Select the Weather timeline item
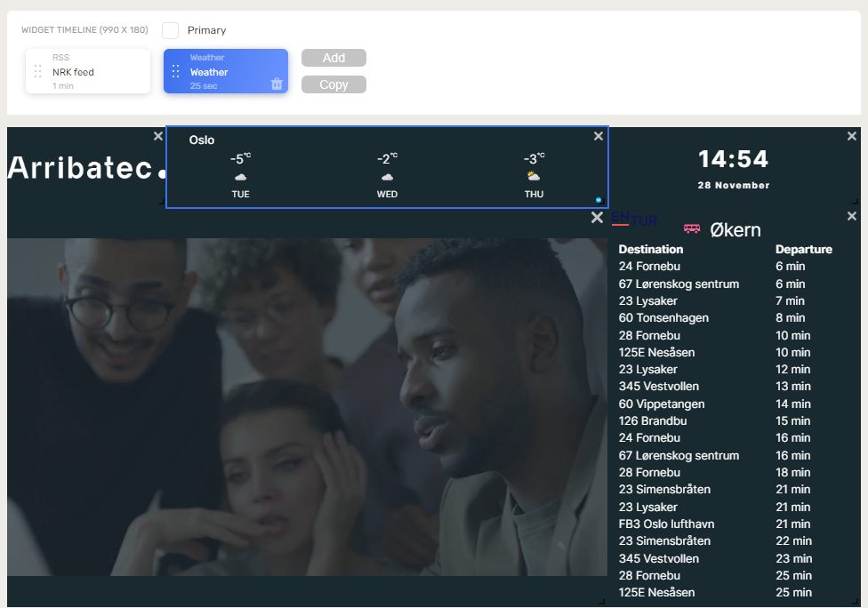The image size is (868, 608). [226, 71]
